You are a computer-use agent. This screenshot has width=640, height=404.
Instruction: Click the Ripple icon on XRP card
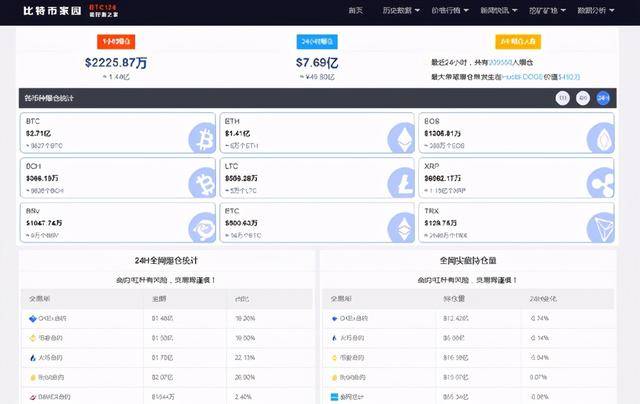(x=600, y=183)
